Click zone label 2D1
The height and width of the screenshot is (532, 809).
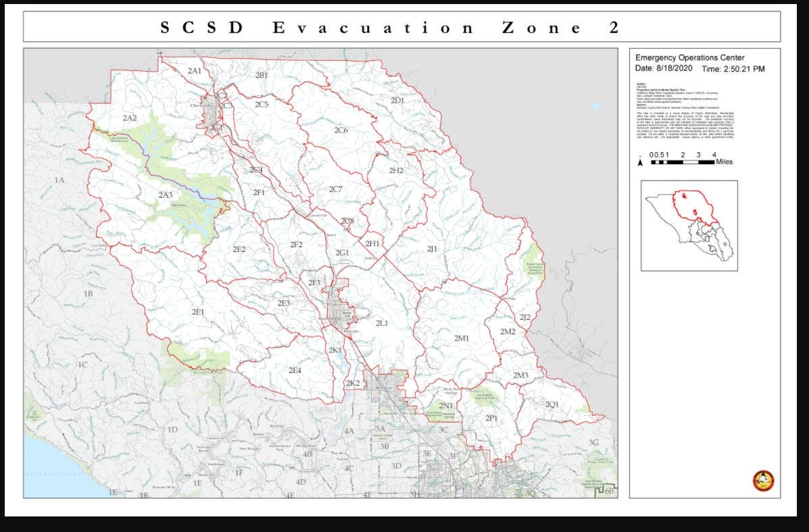tap(397, 101)
